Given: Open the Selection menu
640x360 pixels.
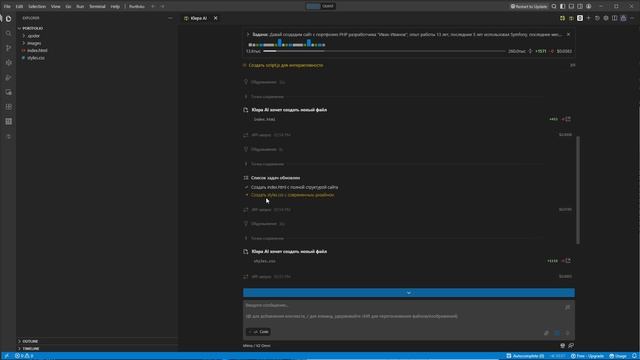Looking at the screenshot, I should 37,6.
